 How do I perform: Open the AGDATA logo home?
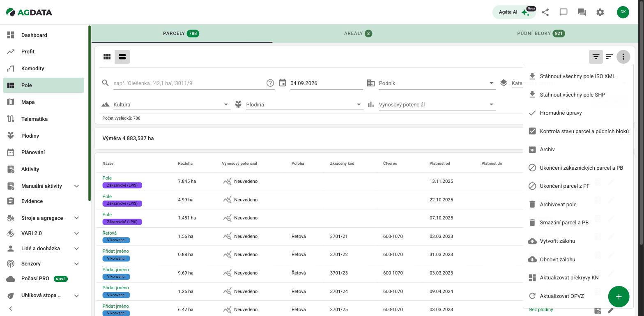point(29,12)
